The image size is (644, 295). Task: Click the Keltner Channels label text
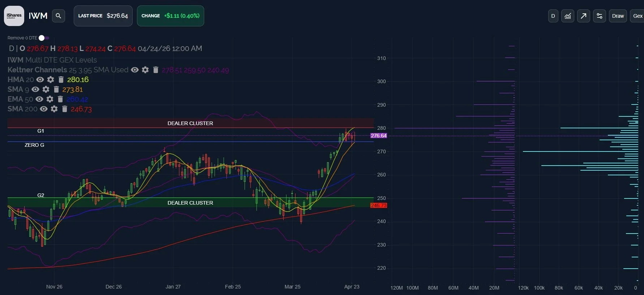[x=37, y=70]
